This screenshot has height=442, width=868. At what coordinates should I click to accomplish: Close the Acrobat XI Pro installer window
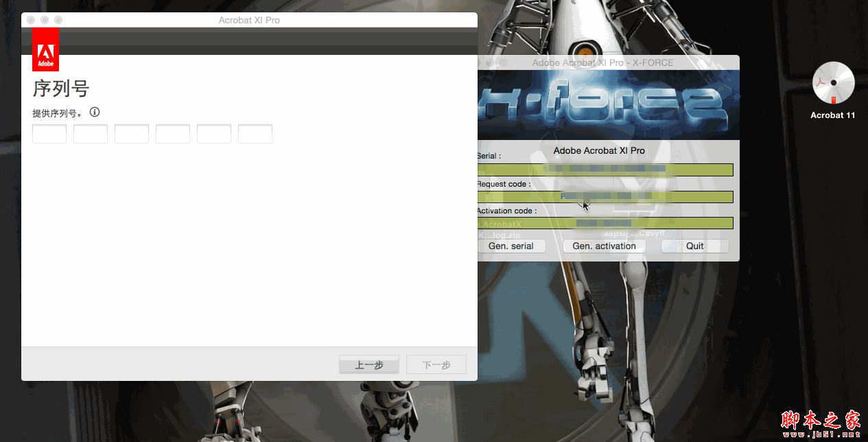coord(31,20)
